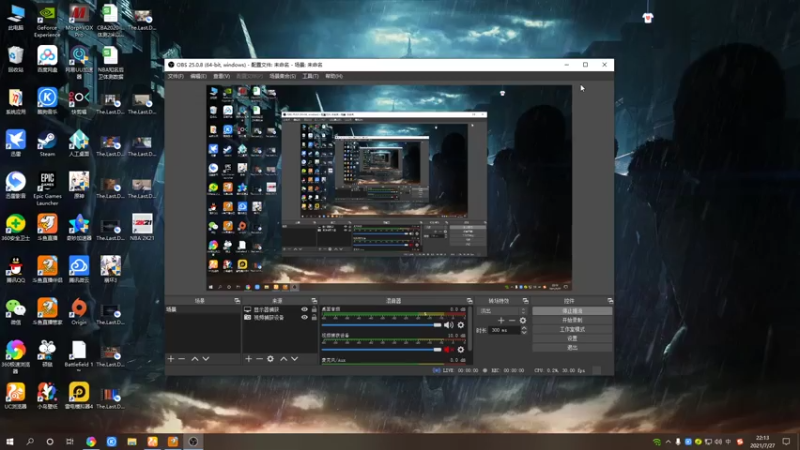800x450 pixels.
Task: Click the Audio Mixer vertical scrollbar
Action: point(469,329)
